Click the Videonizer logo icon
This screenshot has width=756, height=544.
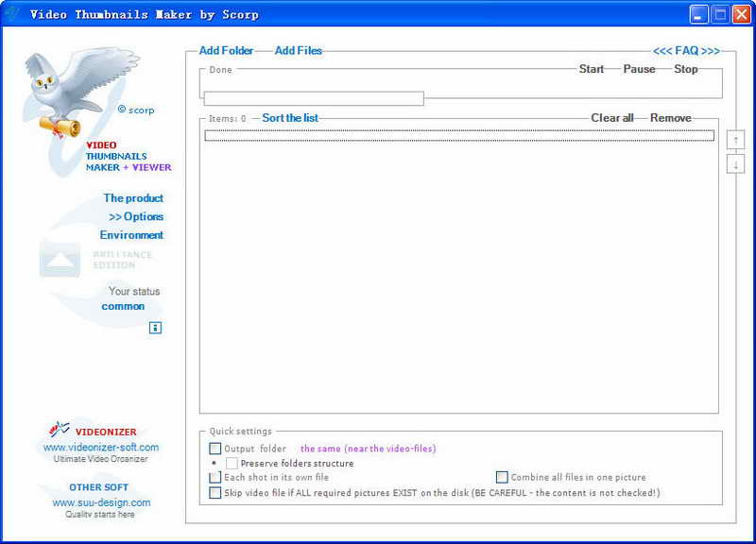click(x=59, y=428)
